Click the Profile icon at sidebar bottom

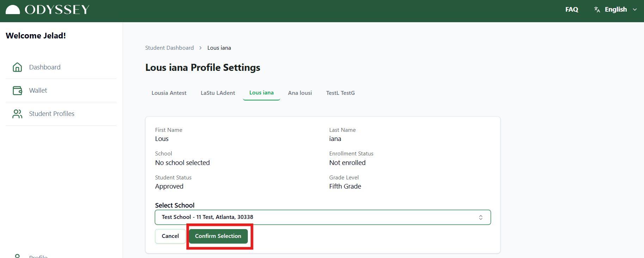tap(17, 256)
